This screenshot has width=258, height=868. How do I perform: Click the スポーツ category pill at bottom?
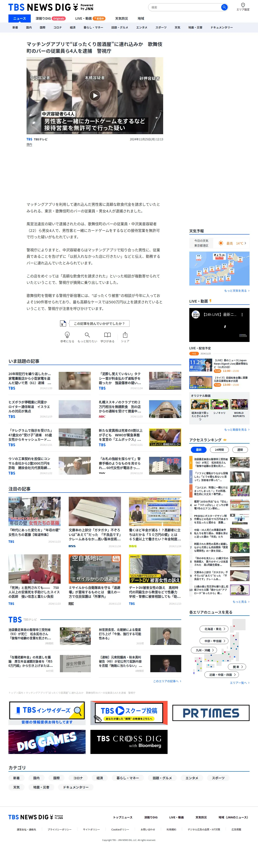click(x=218, y=778)
